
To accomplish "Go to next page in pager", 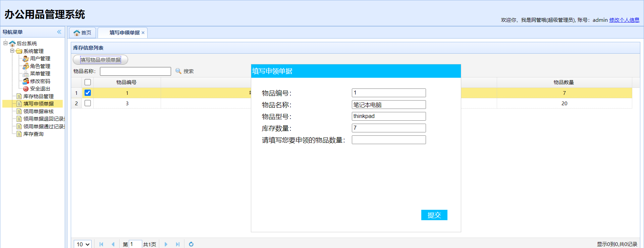I will pos(166,244).
